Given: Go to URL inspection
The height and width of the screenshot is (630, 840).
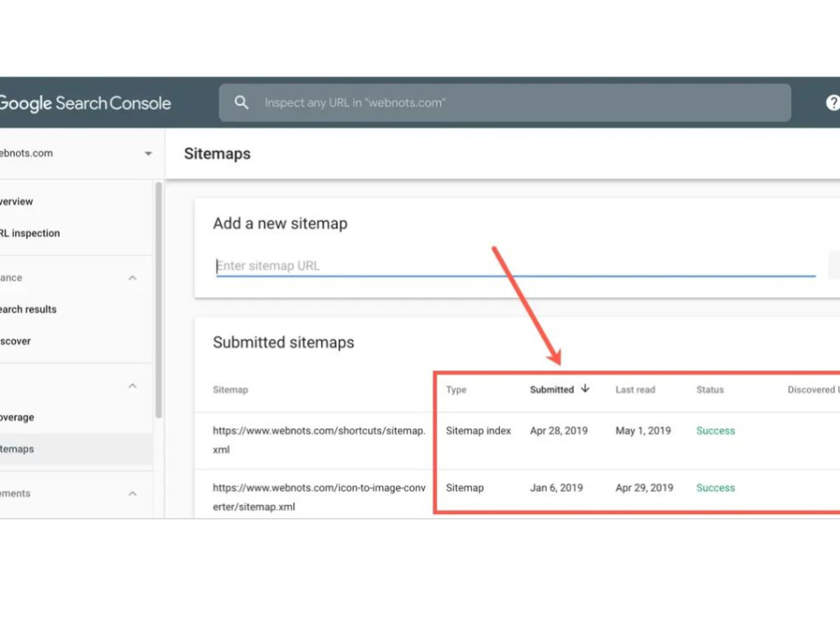Looking at the screenshot, I should [x=29, y=233].
